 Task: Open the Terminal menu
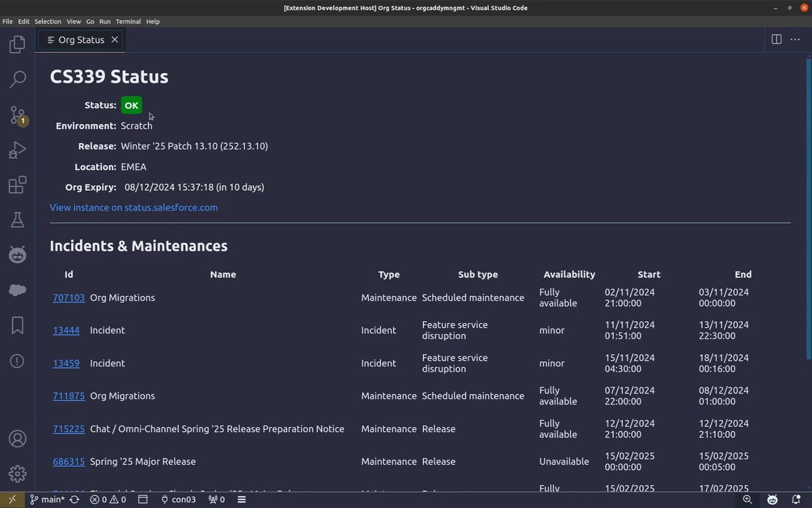point(129,22)
